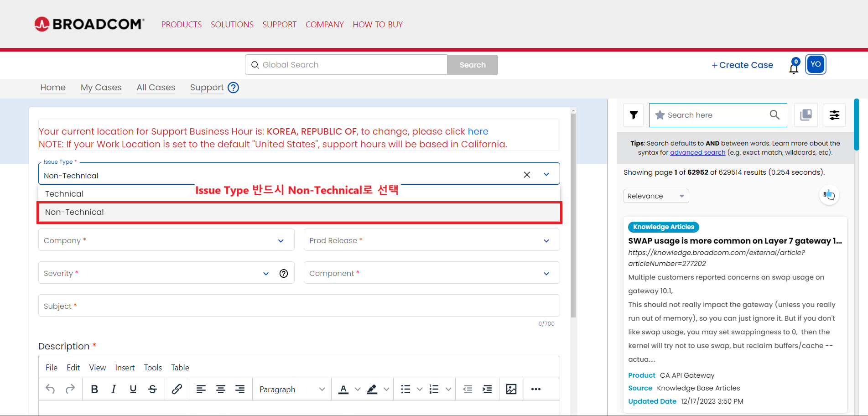Viewport: 868px width, 416px height.
Task: Click the Subject input field
Action: click(299, 306)
